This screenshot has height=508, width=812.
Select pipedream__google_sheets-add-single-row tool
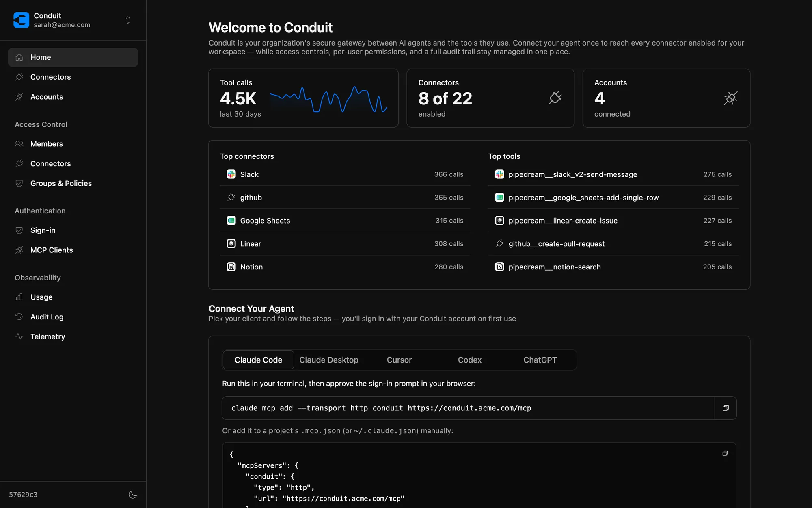coord(613,198)
